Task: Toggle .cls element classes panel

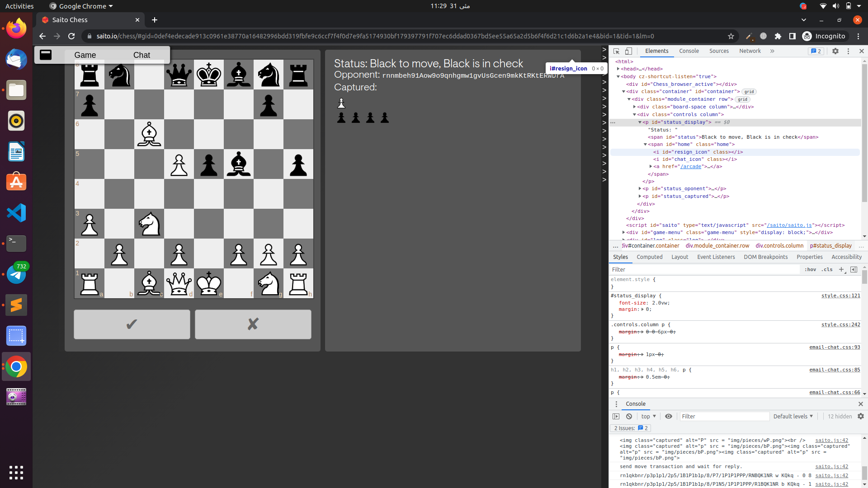Action: pos(827,269)
